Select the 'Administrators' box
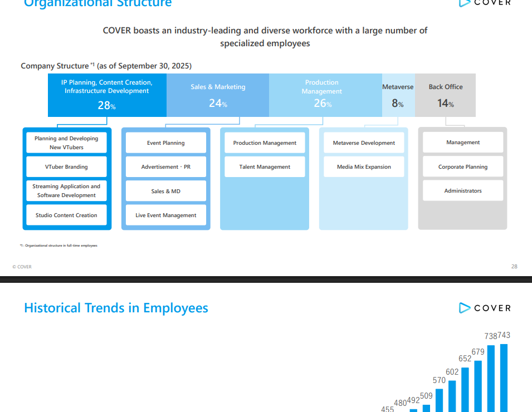The height and width of the screenshot is (412, 532). [x=463, y=190]
